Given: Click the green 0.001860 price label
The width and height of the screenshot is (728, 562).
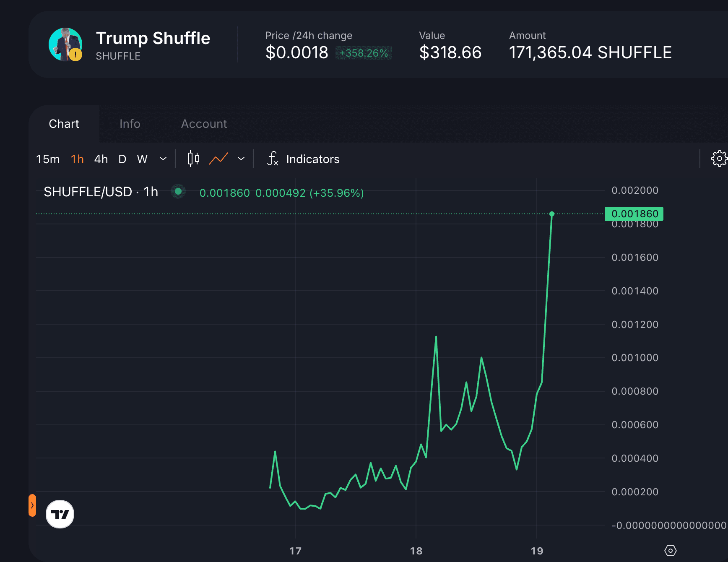Looking at the screenshot, I should 634,214.
